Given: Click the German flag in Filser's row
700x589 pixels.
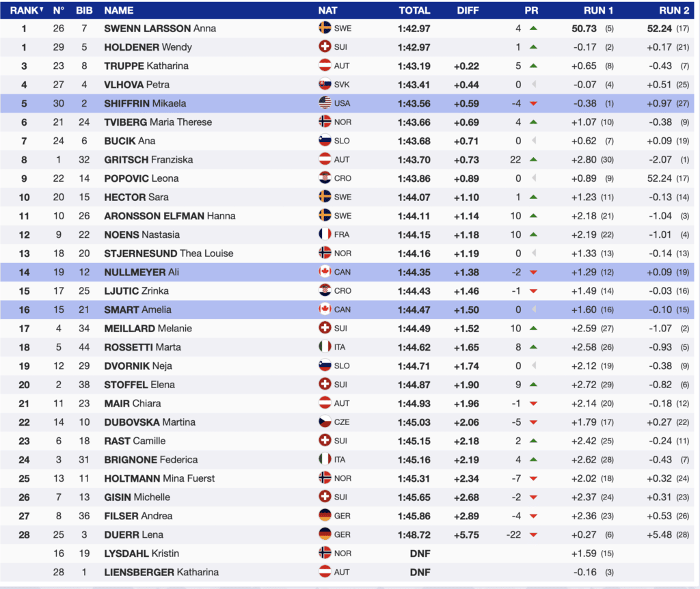Looking at the screenshot, I should pyautogui.click(x=325, y=516).
